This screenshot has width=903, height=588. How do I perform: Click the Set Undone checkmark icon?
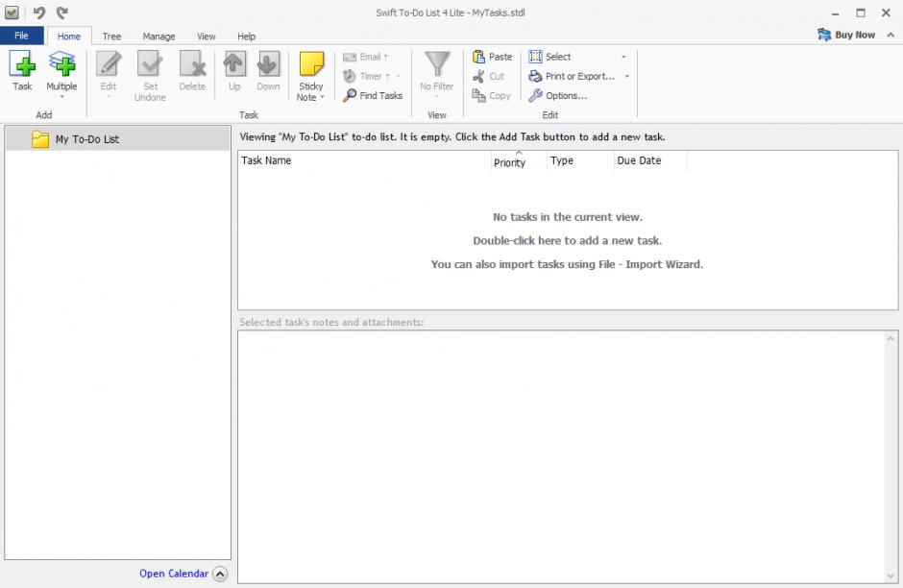click(150, 63)
